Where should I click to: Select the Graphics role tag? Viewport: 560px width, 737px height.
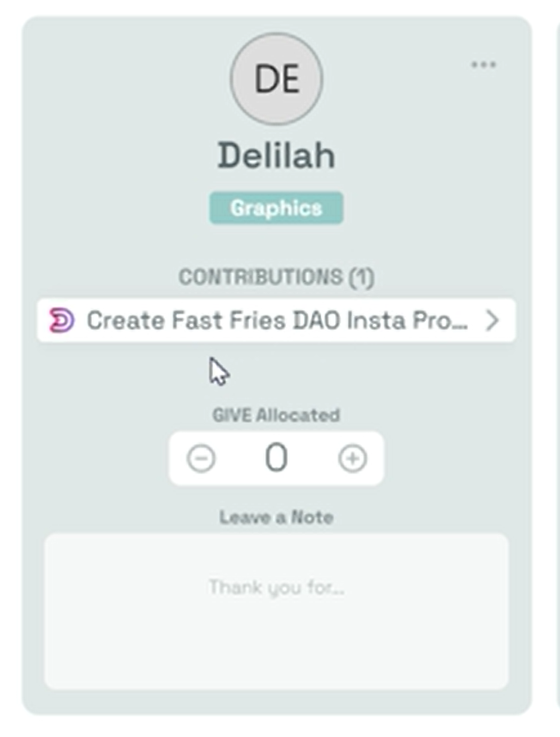click(277, 208)
